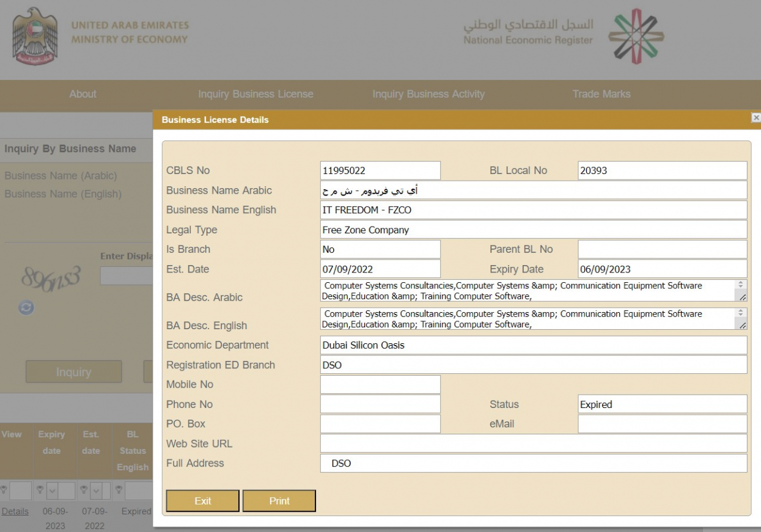761x532 pixels.
Task: Click scroll arrows in BA Desc. Arabic box
Action: point(741,285)
